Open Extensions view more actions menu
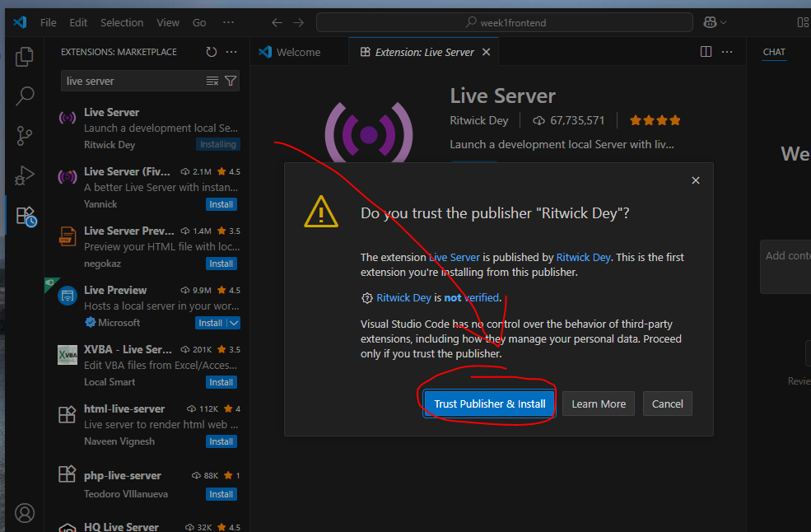 pyautogui.click(x=231, y=52)
